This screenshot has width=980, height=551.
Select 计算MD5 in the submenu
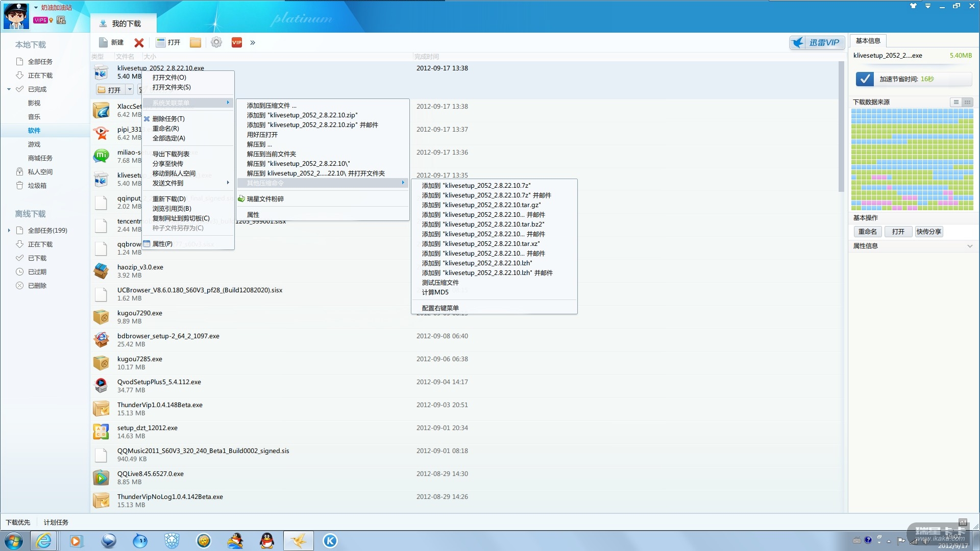point(435,292)
